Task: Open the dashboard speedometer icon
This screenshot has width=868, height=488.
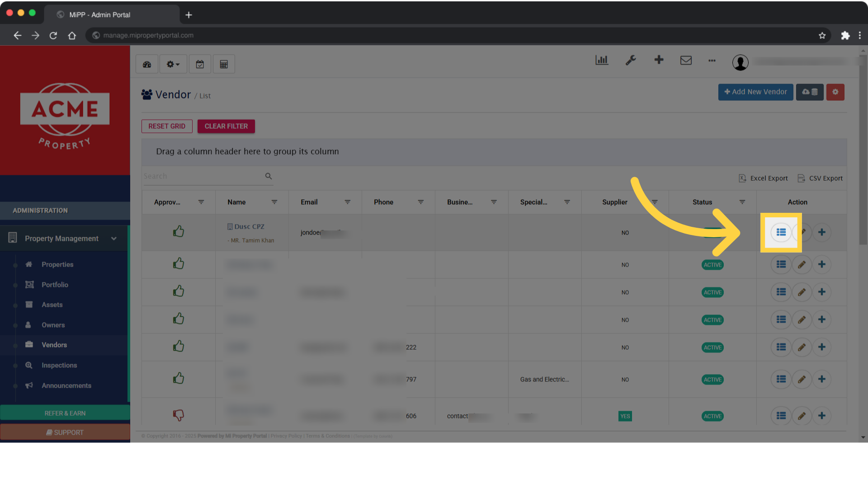Action: (146, 64)
